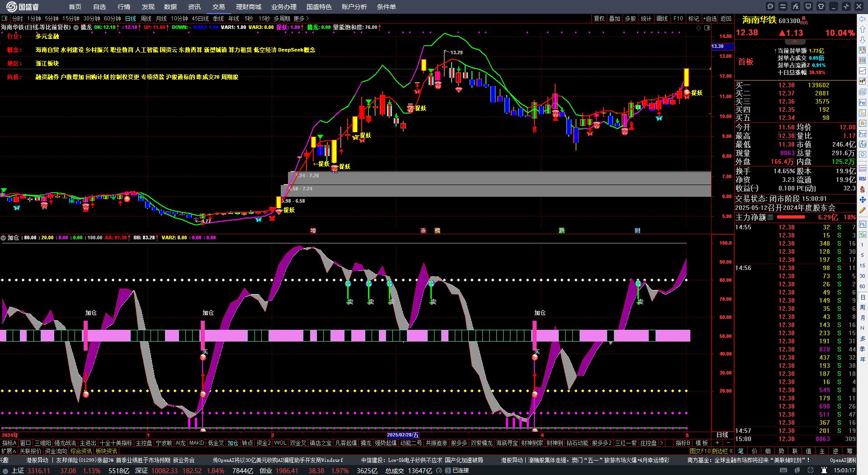Click the screen display icon in title bar
Screen dimensions: 868x475
tap(808, 6)
